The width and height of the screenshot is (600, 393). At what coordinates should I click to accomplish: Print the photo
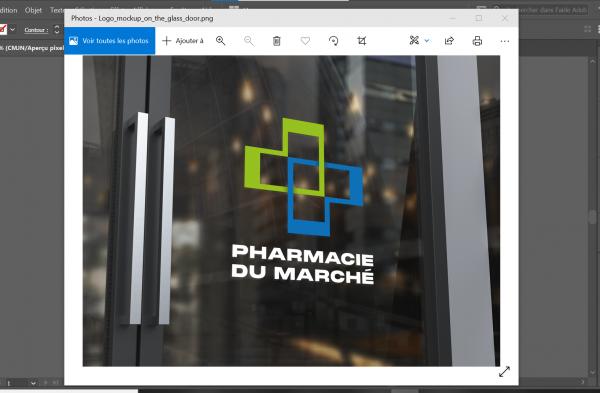point(477,41)
